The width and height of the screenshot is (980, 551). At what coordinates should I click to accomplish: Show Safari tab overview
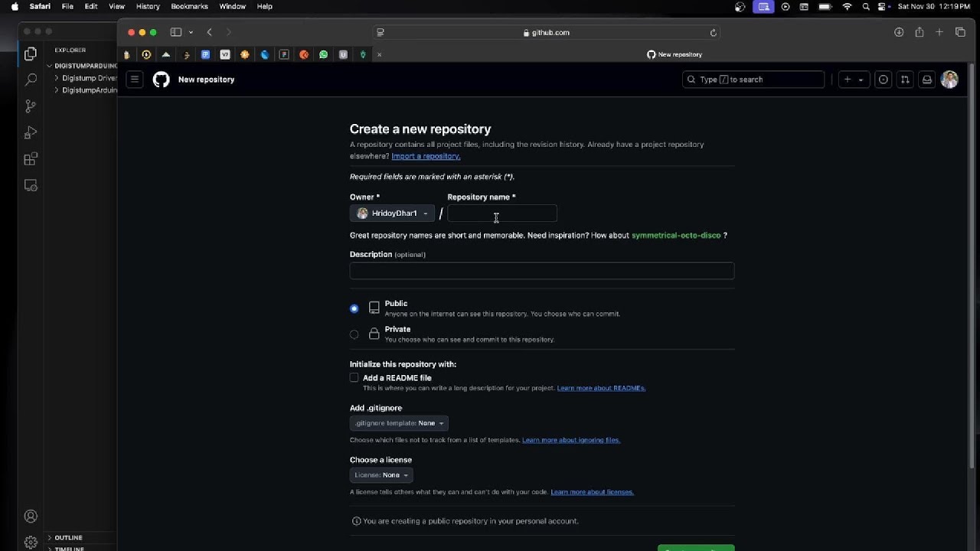point(960,32)
